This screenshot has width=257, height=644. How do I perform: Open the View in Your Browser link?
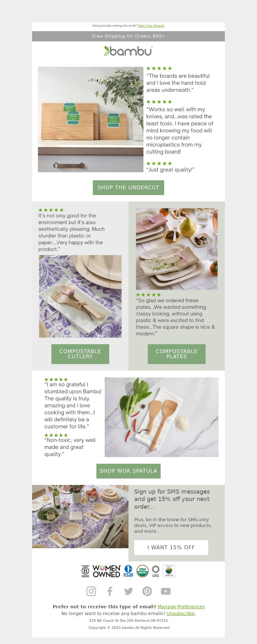(x=151, y=26)
